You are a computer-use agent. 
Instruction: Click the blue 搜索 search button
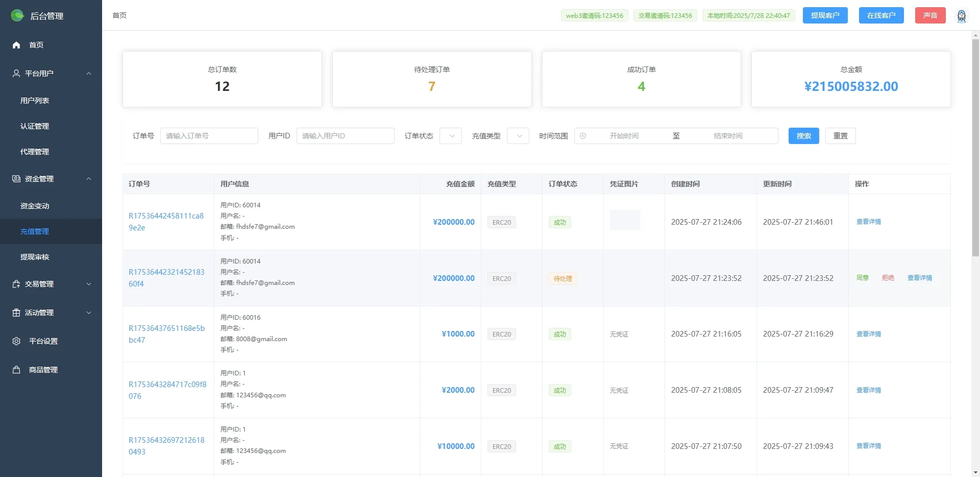(x=803, y=136)
